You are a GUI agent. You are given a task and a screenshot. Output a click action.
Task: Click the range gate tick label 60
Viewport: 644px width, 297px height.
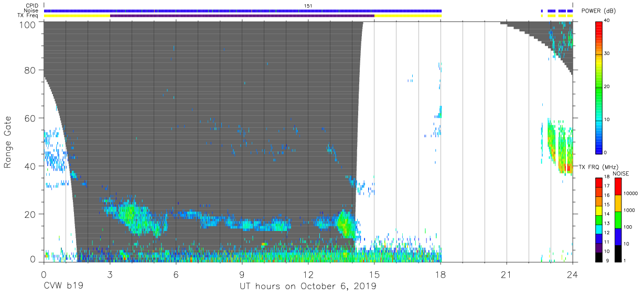click(30, 118)
